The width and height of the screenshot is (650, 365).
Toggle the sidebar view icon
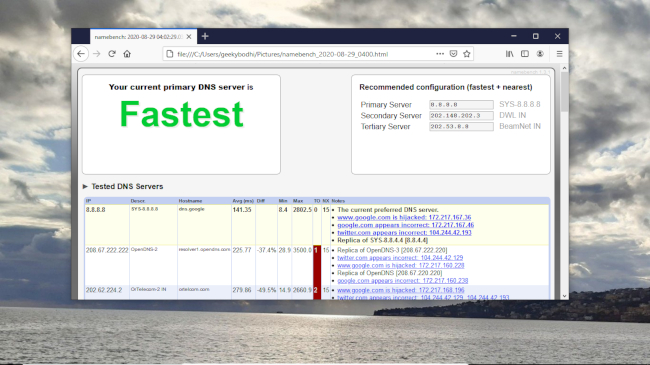pyautogui.click(x=525, y=54)
